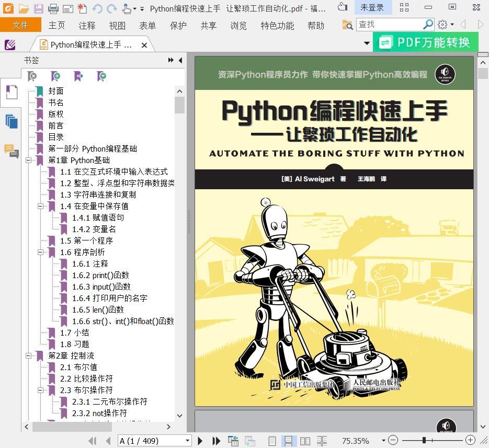This screenshot has height=448, width=489.
Task: Open the 保护 tab
Action: pos(178,25)
